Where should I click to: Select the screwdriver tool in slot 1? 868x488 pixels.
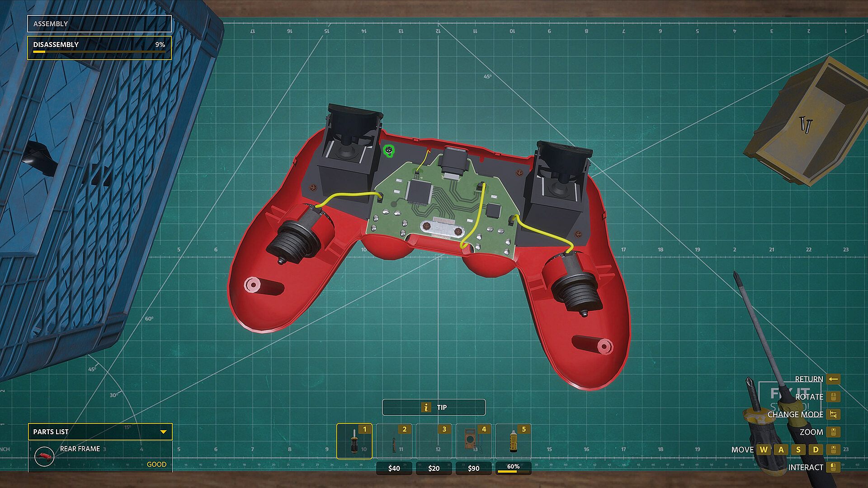(354, 441)
